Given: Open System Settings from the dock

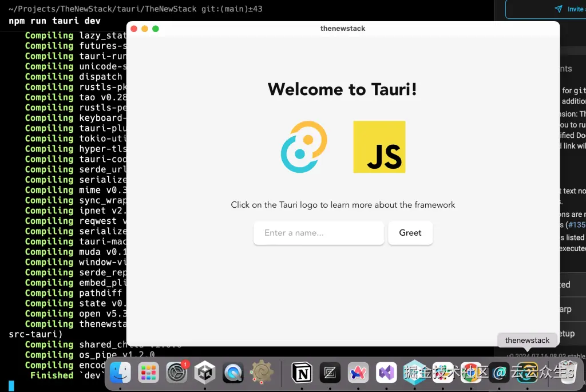Looking at the screenshot, I should 176,373.
